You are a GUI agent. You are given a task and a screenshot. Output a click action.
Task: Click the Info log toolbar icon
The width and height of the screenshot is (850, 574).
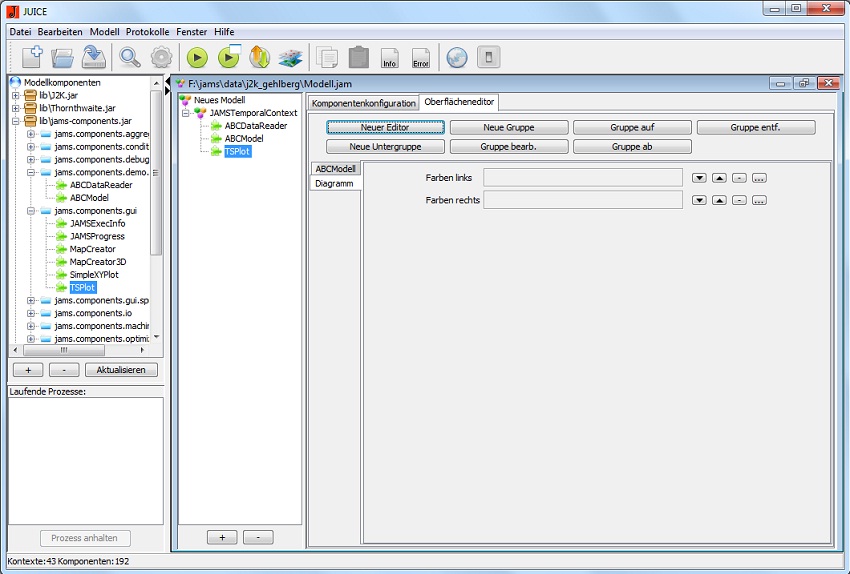[390, 57]
